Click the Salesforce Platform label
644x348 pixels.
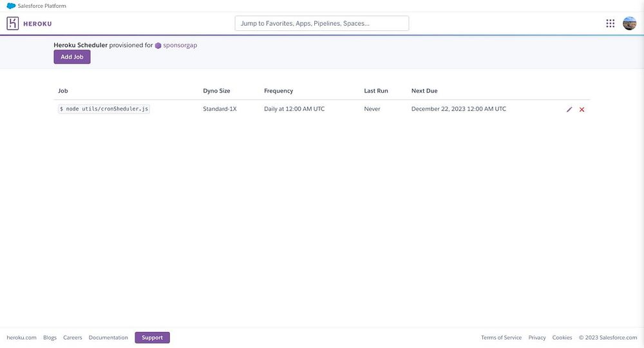42,6
